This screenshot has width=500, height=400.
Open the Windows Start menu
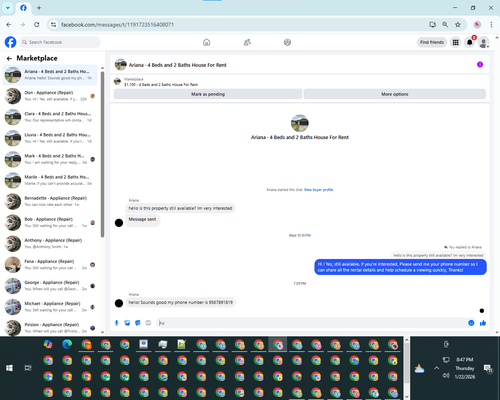coord(9,368)
